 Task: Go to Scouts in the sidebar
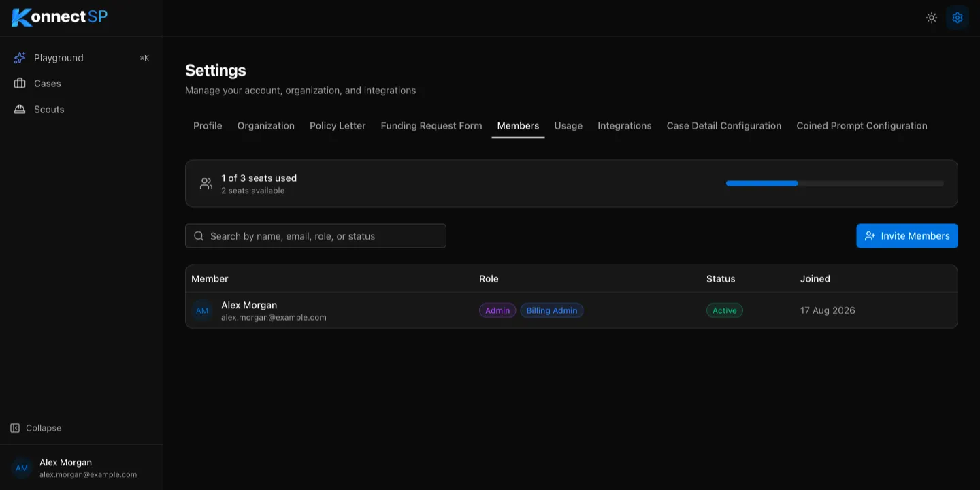tap(82, 110)
